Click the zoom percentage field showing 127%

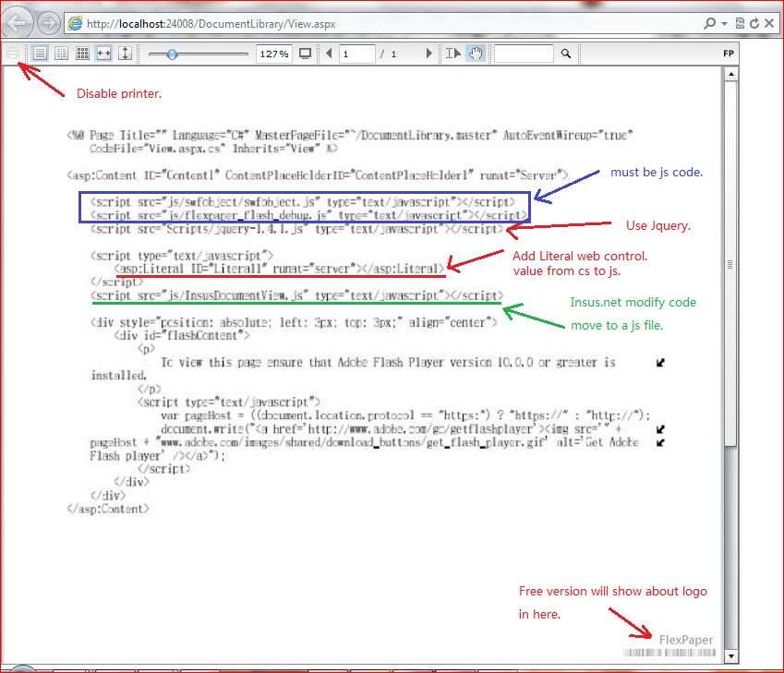274,54
